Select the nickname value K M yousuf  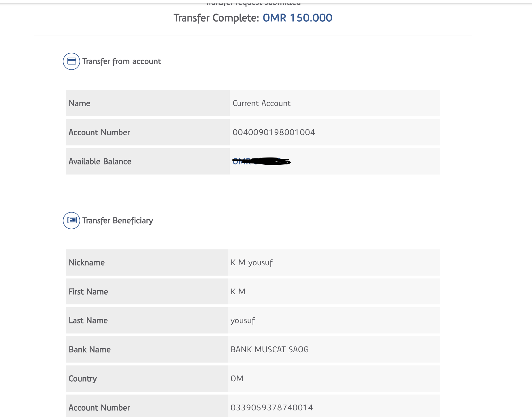251,263
